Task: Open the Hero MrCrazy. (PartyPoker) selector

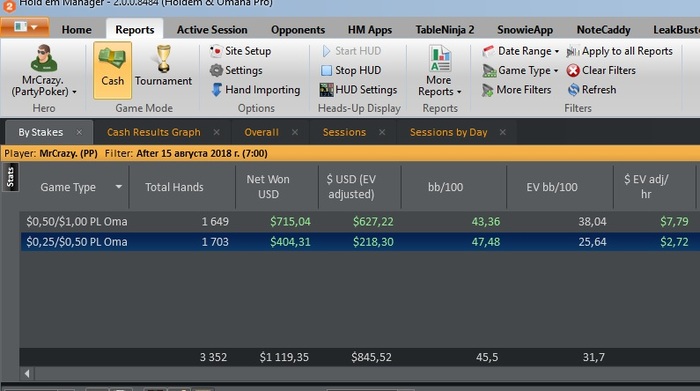Action: tap(43, 71)
